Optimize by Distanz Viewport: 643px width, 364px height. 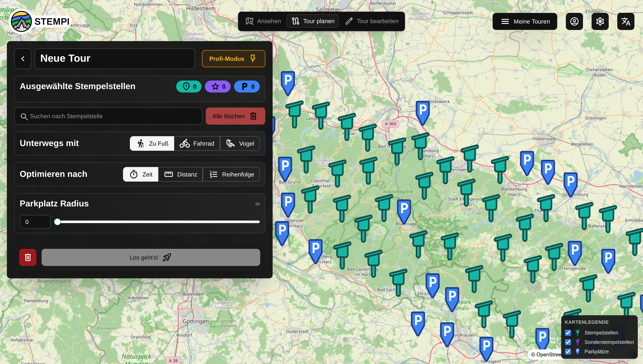pyautogui.click(x=181, y=174)
